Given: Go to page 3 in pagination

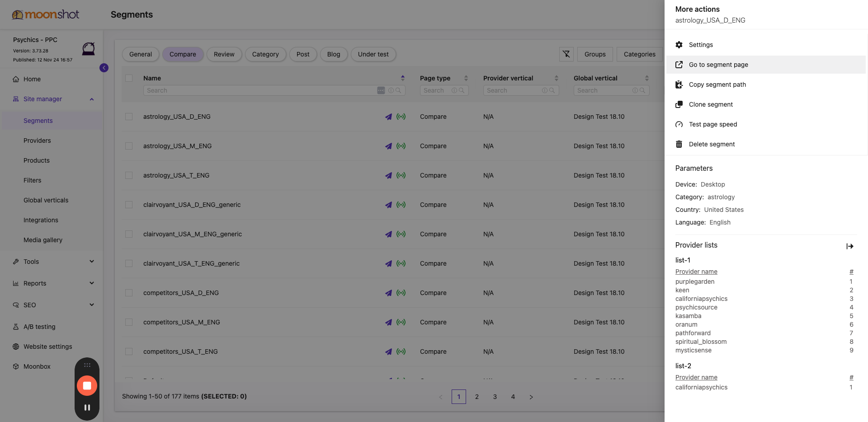Looking at the screenshot, I should [495, 397].
